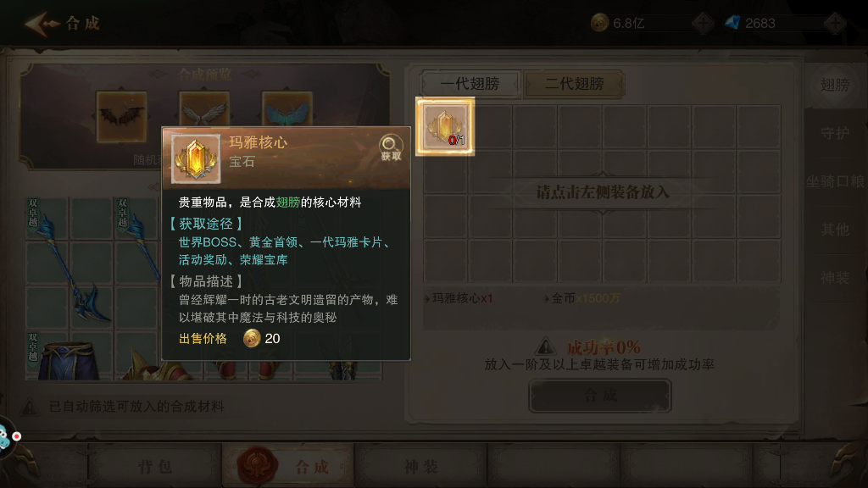
Task: Click the dark bat wings preview icon
Action: (121, 116)
